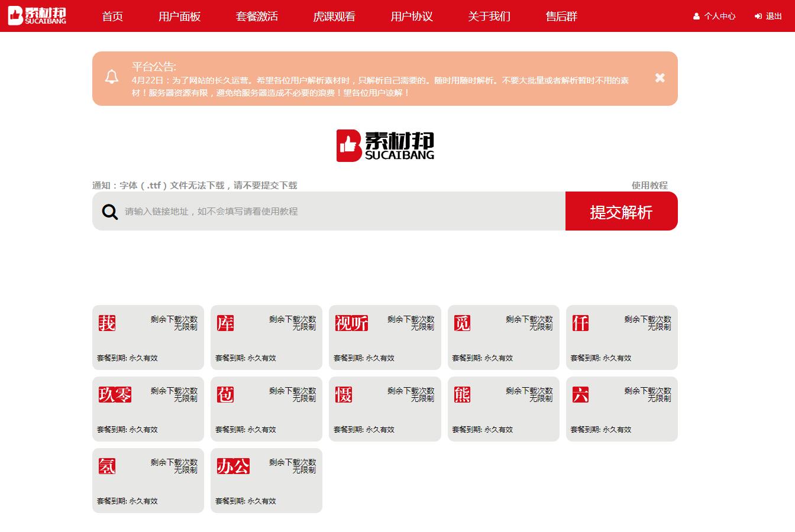This screenshot has height=532, width=795.
Task: Click the 通知 font file notice text
Action: coord(195,185)
